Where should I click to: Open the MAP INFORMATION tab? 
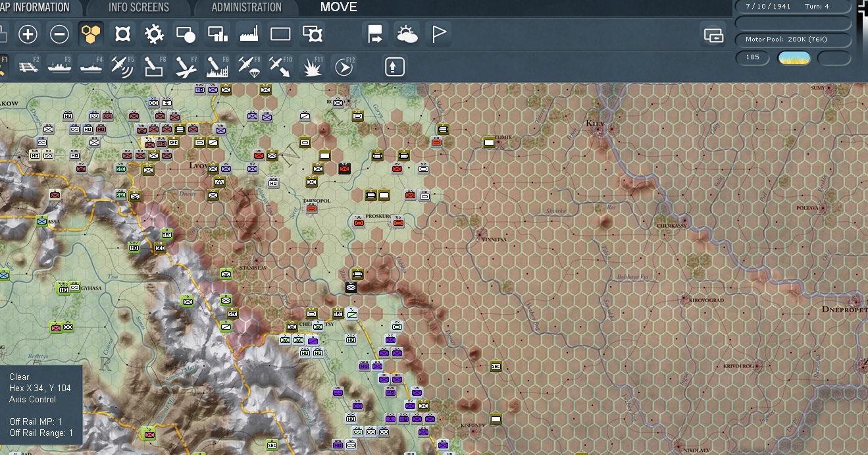36,8
